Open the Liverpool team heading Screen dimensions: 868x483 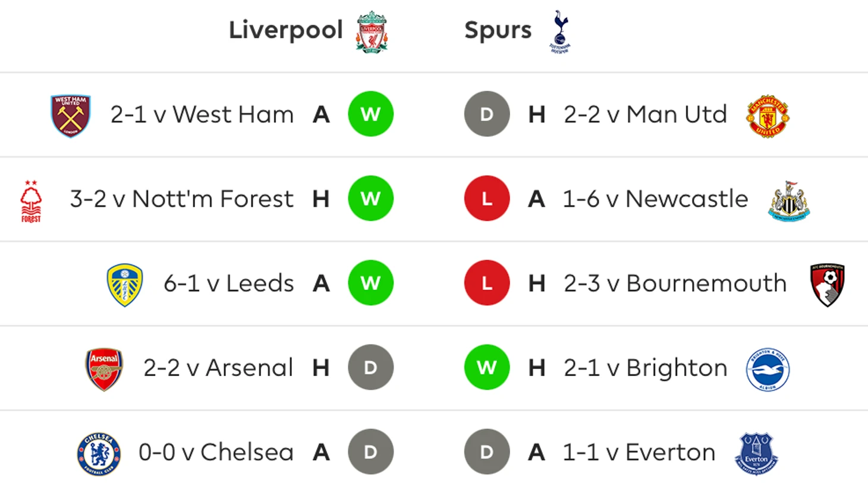click(286, 30)
